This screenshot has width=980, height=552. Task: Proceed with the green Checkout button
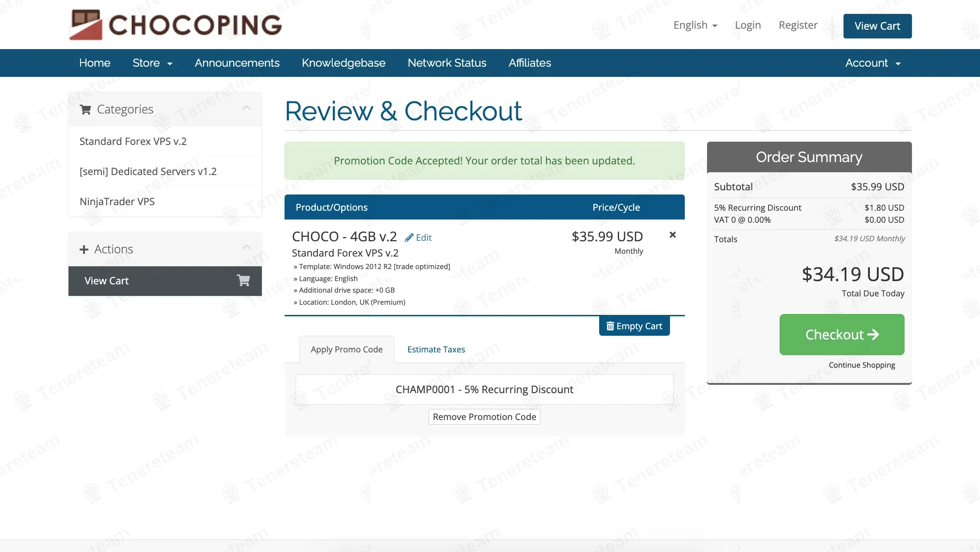pyautogui.click(x=841, y=334)
